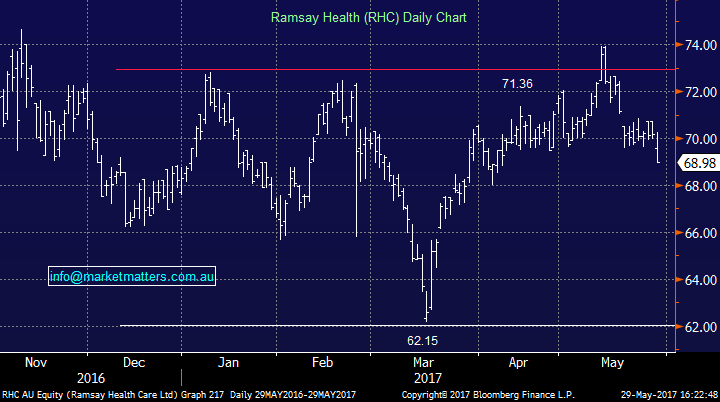The height and width of the screenshot is (402, 720).
Task: Select the 68.00 axis label
Action: (x=701, y=186)
